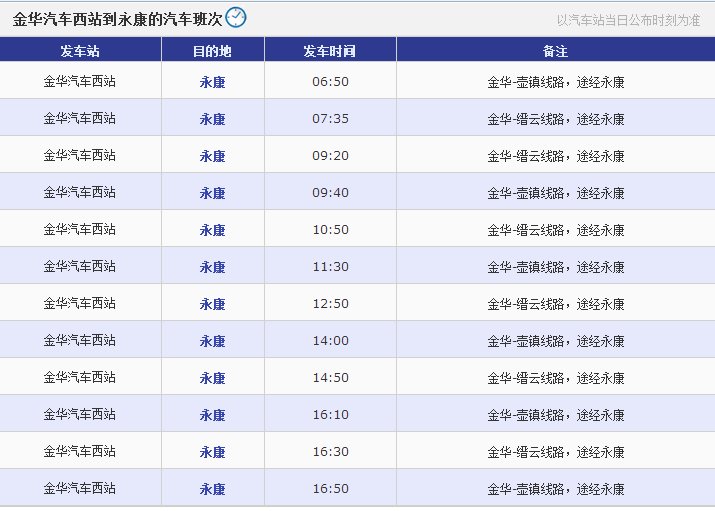This screenshot has height=511, width=715.
Task: Click 金华汽车西站 in the 09:20 row
Action: [x=80, y=155]
